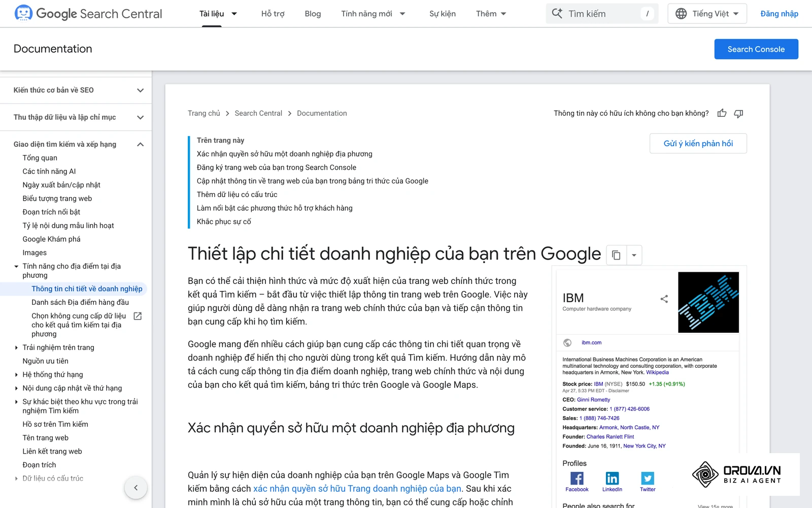Open copy options dropdown arrow beside title
Image resolution: width=812 pixels, height=508 pixels.
[634, 255]
